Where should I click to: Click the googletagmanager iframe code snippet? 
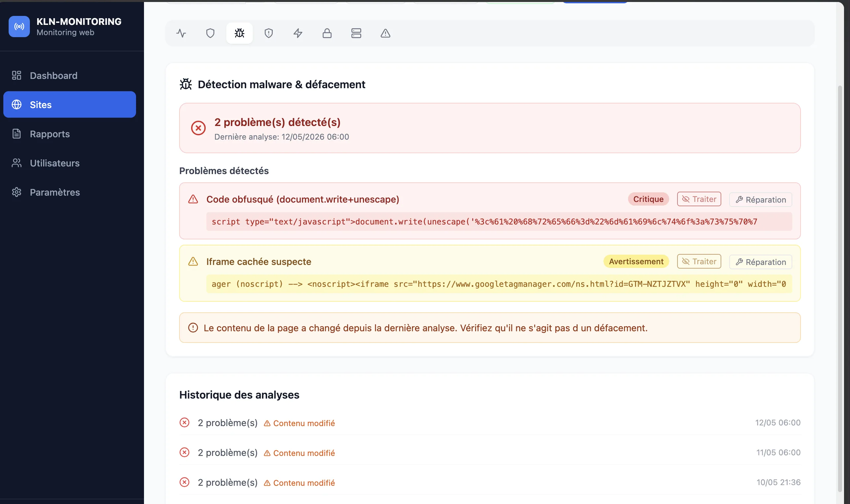pos(499,284)
